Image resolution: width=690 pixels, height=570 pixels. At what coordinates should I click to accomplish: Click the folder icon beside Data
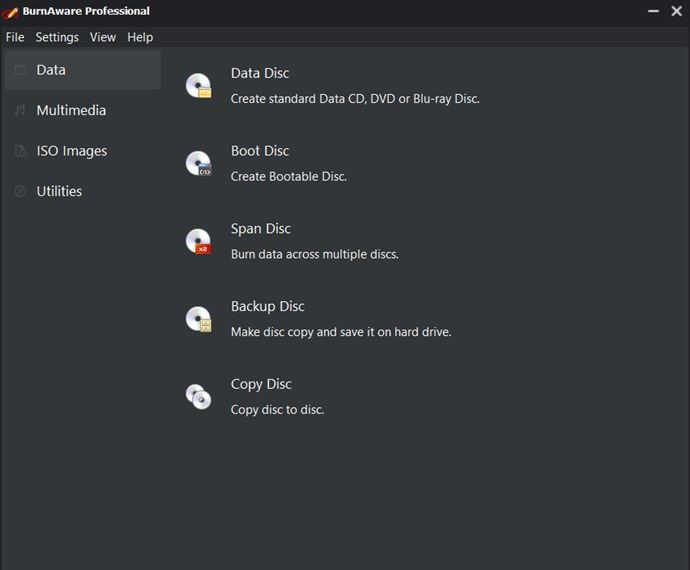[20, 70]
